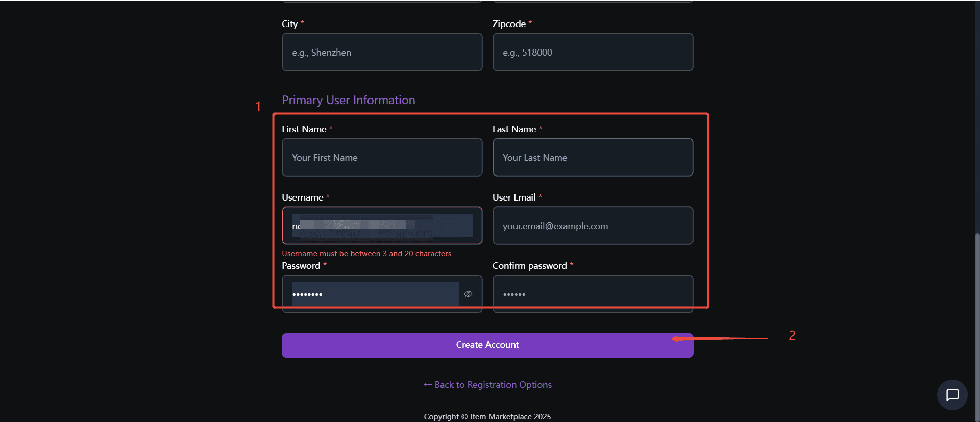The width and height of the screenshot is (980, 422).
Task: Focus the City input field
Action: click(382, 52)
